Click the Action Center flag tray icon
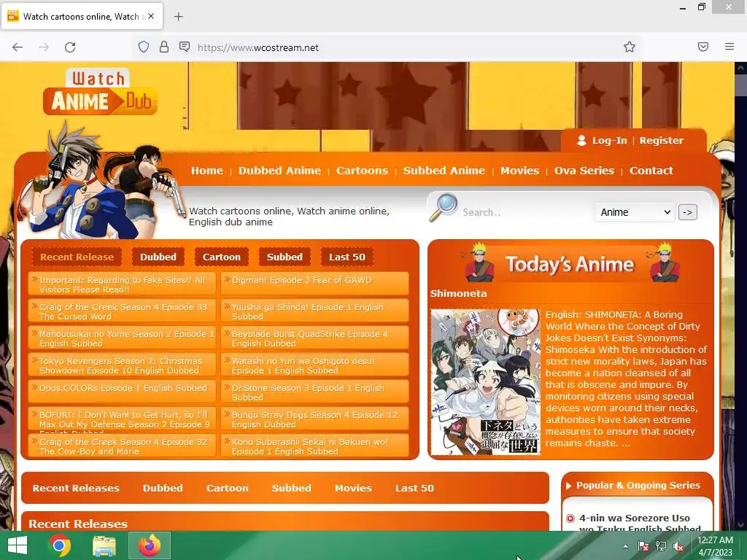The height and width of the screenshot is (560, 747). (x=643, y=545)
